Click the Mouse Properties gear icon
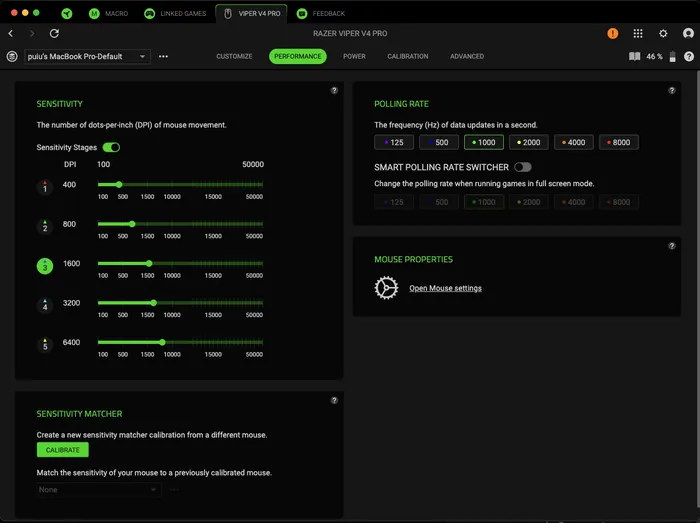This screenshot has height=523, width=700. [386, 288]
